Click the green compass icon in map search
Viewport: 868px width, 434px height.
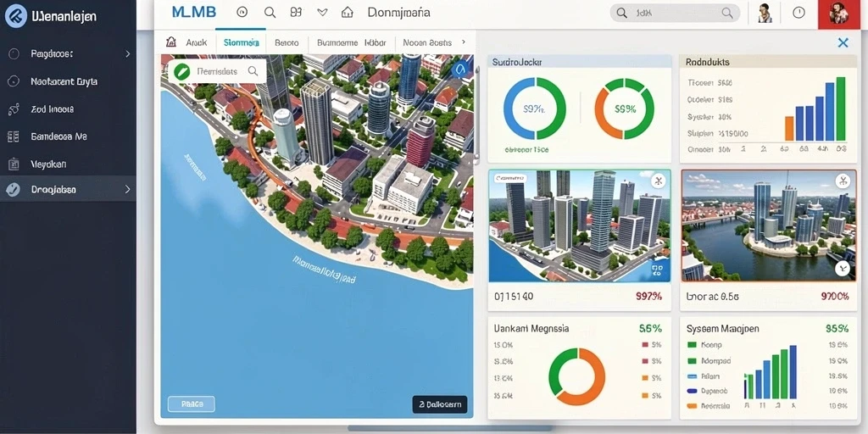181,71
